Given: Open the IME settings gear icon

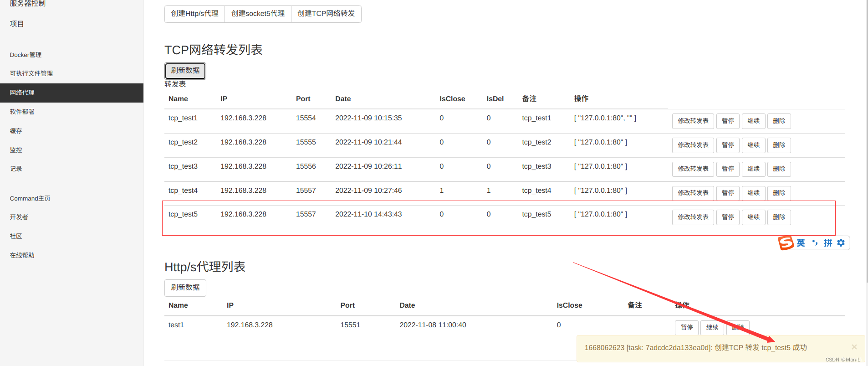Looking at the screenshot, I should point(841,243).
